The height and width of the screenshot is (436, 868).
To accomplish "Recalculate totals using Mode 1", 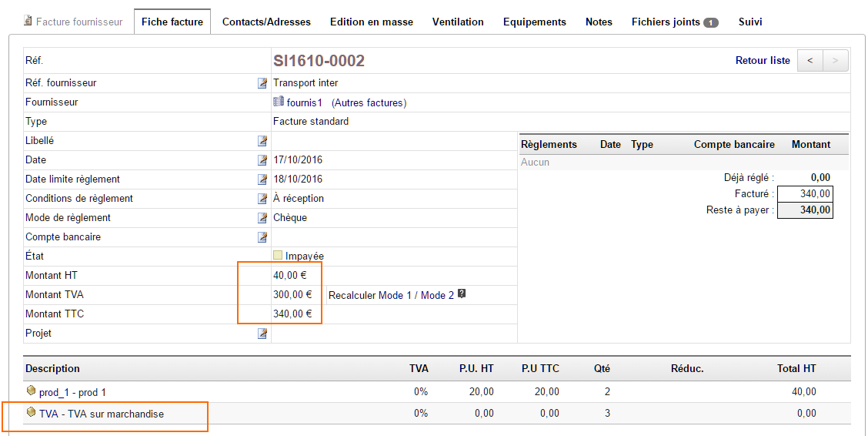I will [x=395, y=295].
